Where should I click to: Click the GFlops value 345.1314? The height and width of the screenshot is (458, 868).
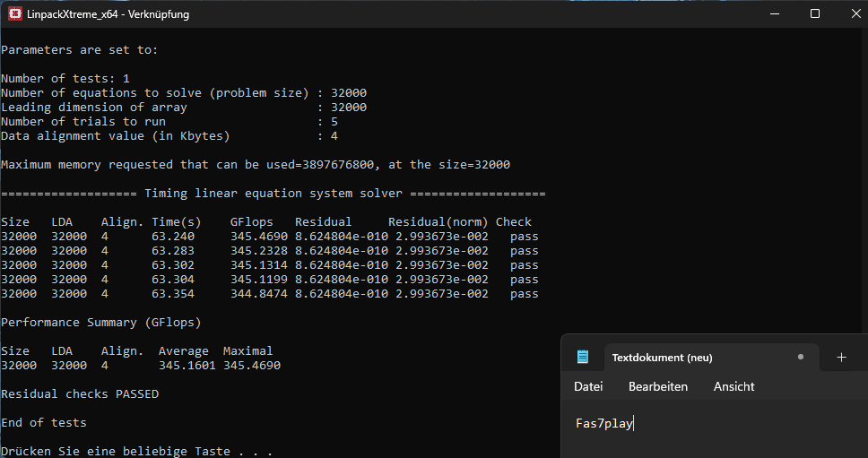259,265
